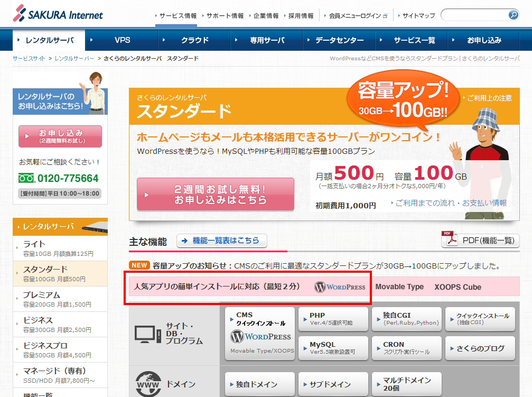Viewport: 532px width, 397px height.
Task: Click the pink お申し込み (2週間無料お試し) sidebar button
Action: [x=60, y=136]
